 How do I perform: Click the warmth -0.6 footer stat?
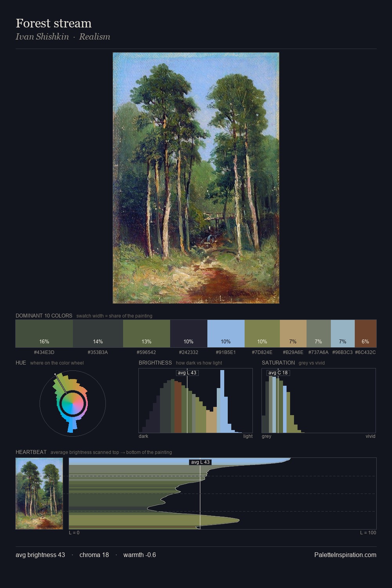(x=140, y=555)
